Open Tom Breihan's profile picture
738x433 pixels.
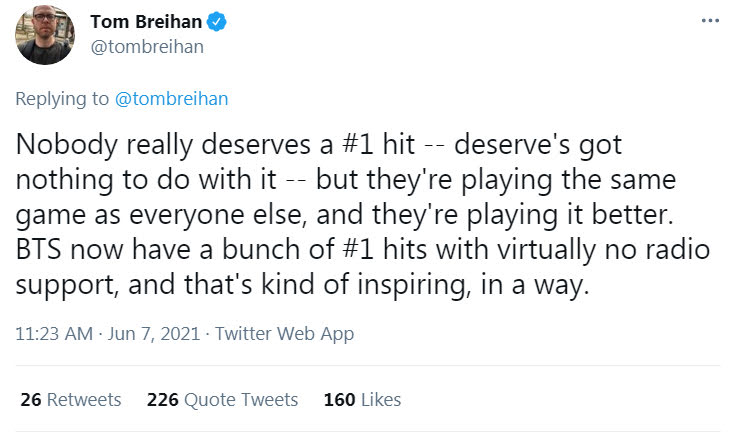45,35
